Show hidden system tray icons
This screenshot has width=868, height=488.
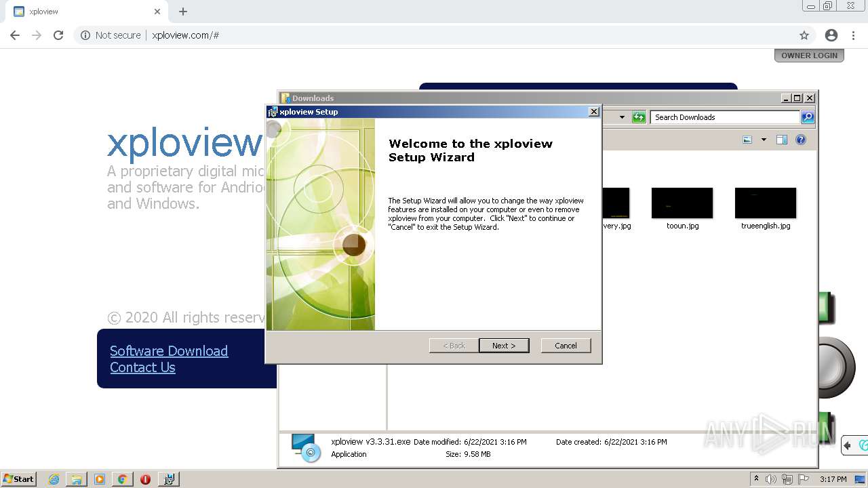click(756, 479)
